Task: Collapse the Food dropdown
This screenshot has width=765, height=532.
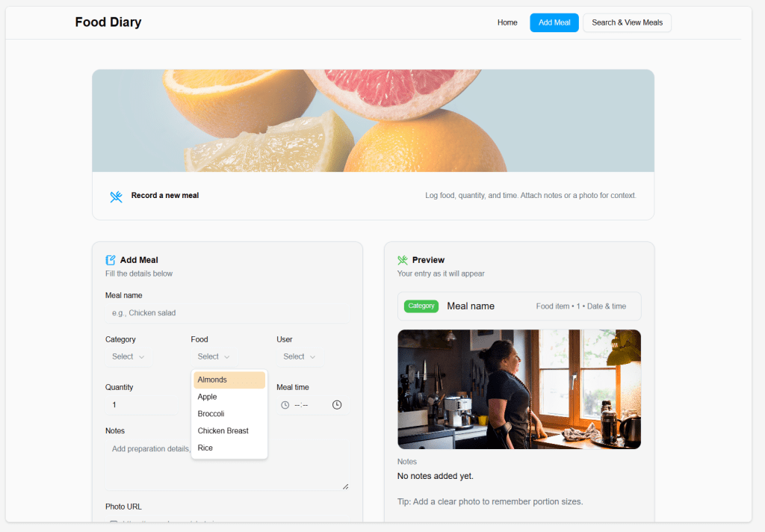Action: [214, 357]
